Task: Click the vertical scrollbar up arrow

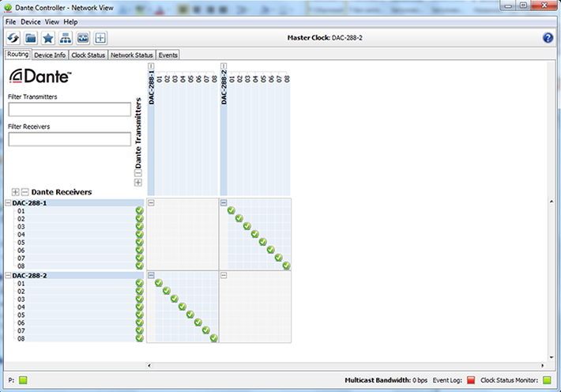Action: [552, 202]
